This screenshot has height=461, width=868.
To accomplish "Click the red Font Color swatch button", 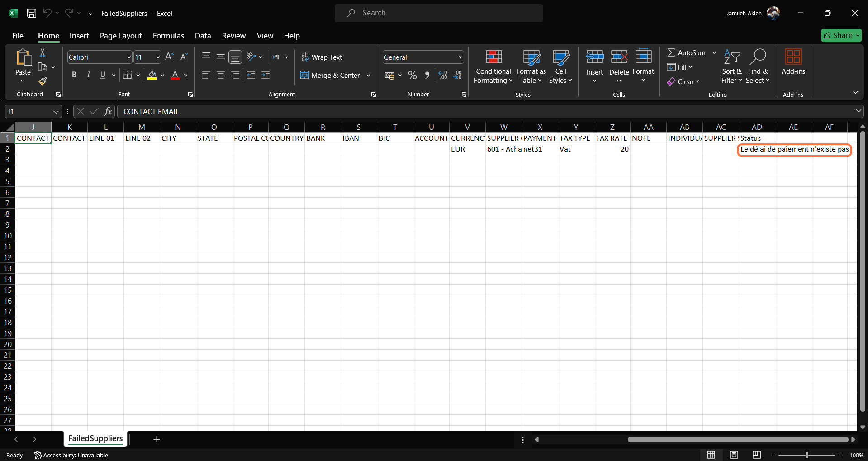I will pyautogui.click(x=175, y=75).
